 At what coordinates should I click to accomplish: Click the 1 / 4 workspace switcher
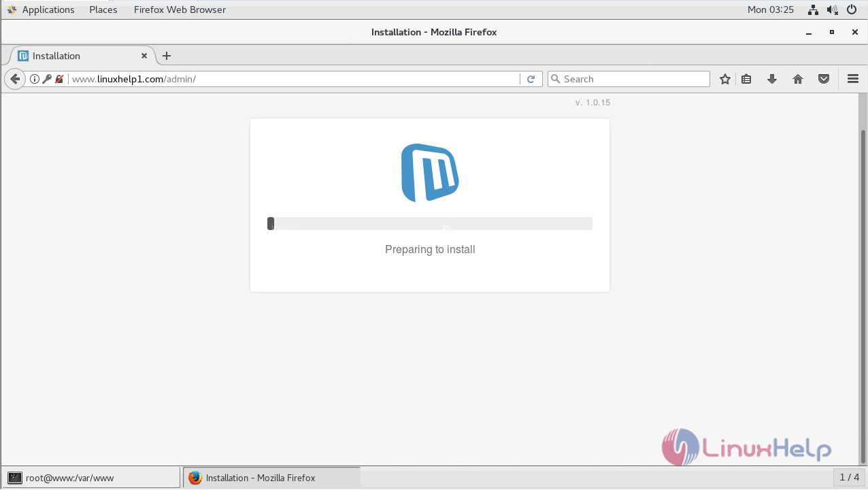(850, 478)
